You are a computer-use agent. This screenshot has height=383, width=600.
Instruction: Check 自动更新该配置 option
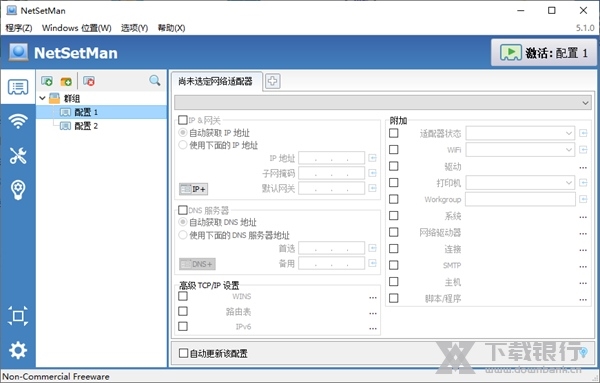pyautogui.click(x=213, y=353)
